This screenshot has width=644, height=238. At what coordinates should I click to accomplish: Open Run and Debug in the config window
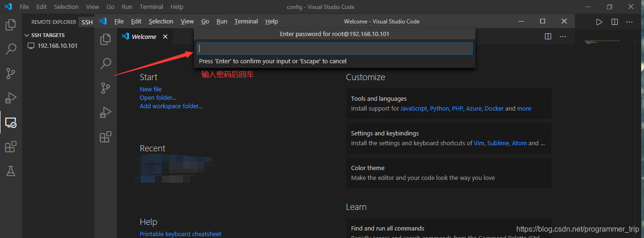(x=11, y=97)
